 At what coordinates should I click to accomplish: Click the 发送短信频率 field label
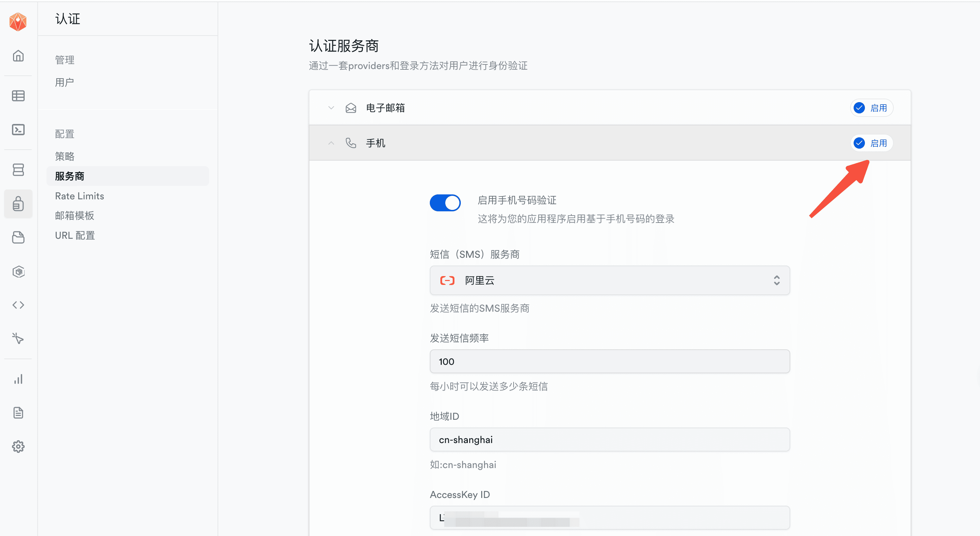coord(459,338)
